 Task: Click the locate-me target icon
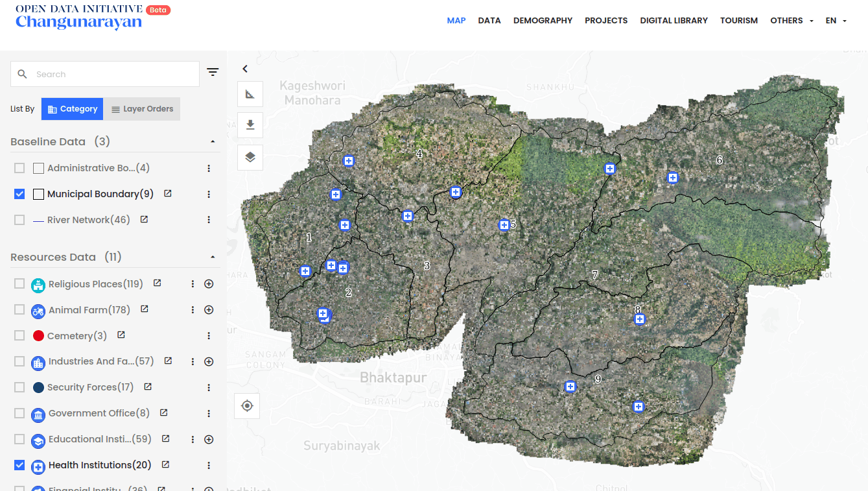(x=247, y=406)
